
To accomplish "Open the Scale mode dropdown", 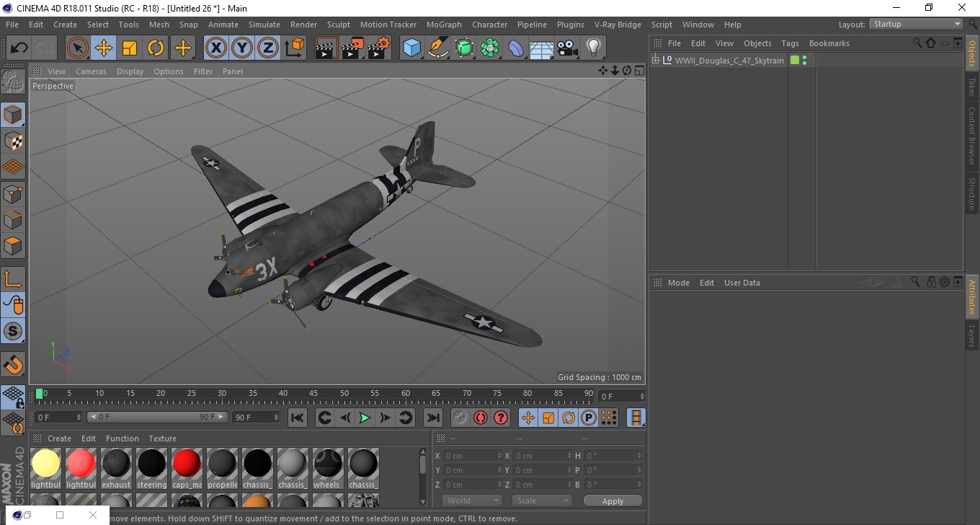I will tap(542, 500).
